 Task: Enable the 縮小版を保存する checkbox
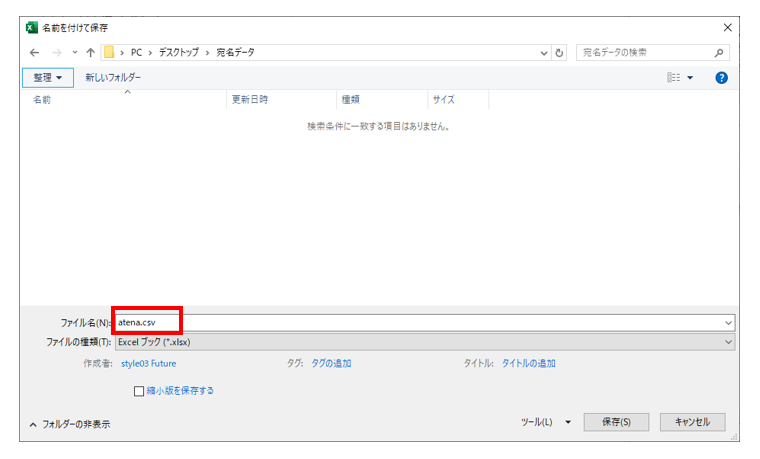[x=139, y=391]
